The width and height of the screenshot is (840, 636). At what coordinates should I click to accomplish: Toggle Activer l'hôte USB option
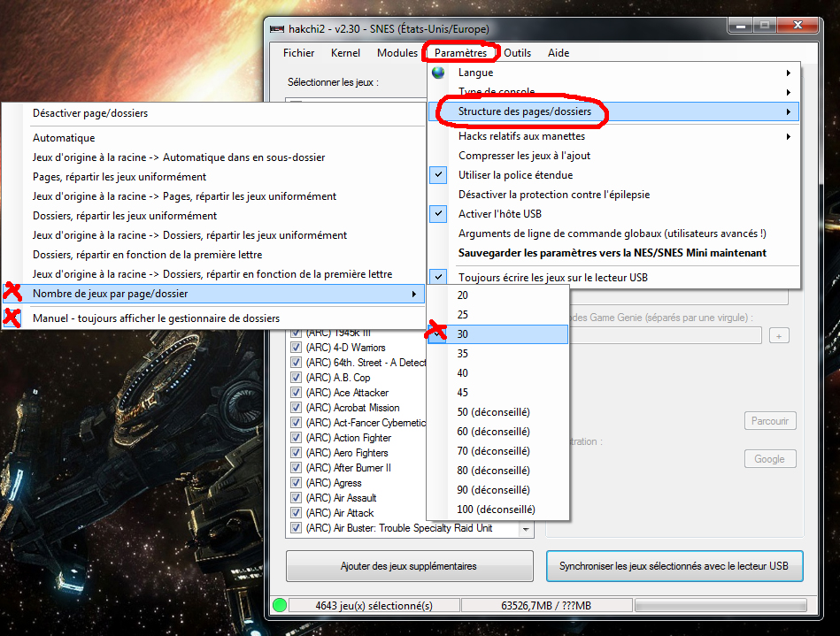(x=613, y=214)
